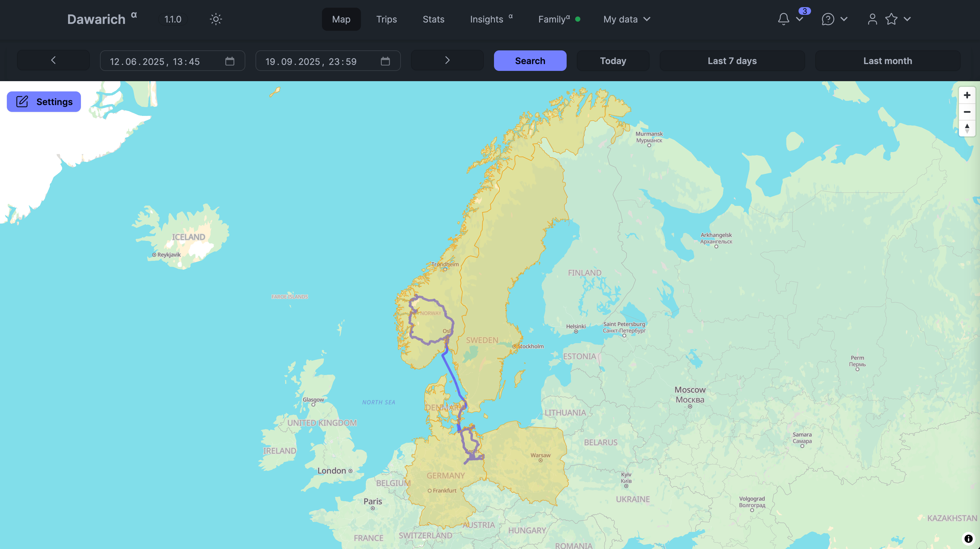Click the star favorites icon
The image size is (980, 549).
(891, 19)
